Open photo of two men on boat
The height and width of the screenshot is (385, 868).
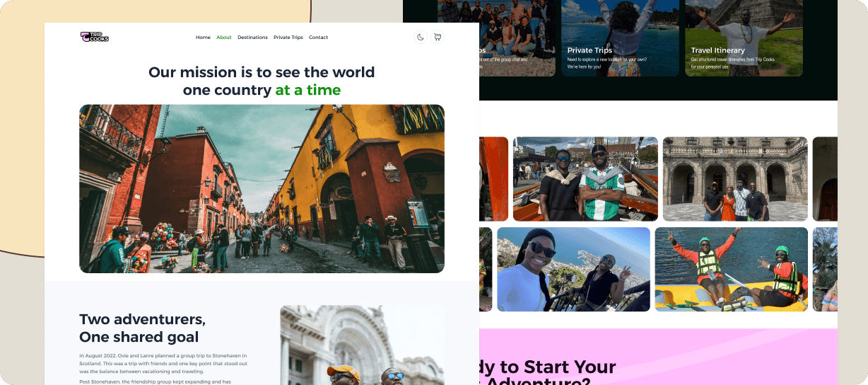pyautogui.click(x=585, y=179)
